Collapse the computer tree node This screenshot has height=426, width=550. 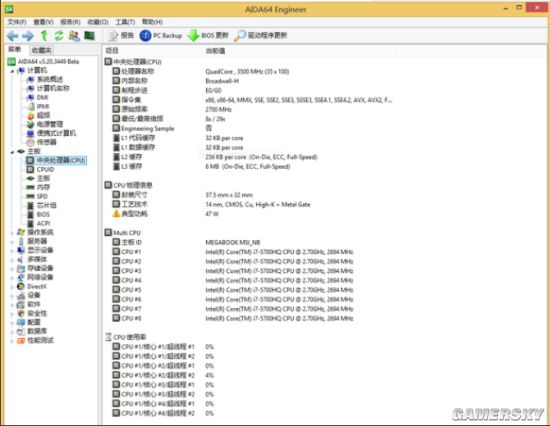12,71
